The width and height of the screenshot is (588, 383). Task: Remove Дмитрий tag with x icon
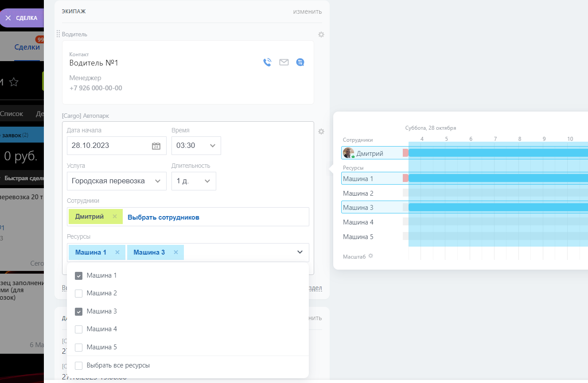(x=115, y=217)
